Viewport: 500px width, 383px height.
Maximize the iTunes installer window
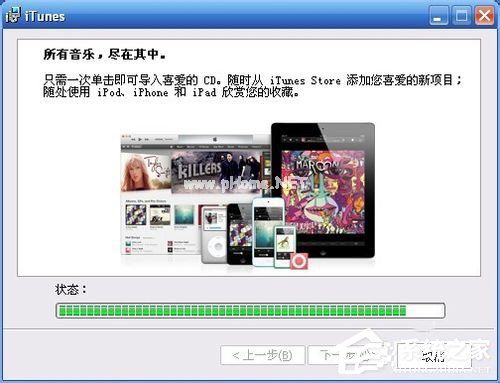coord(461,15)
